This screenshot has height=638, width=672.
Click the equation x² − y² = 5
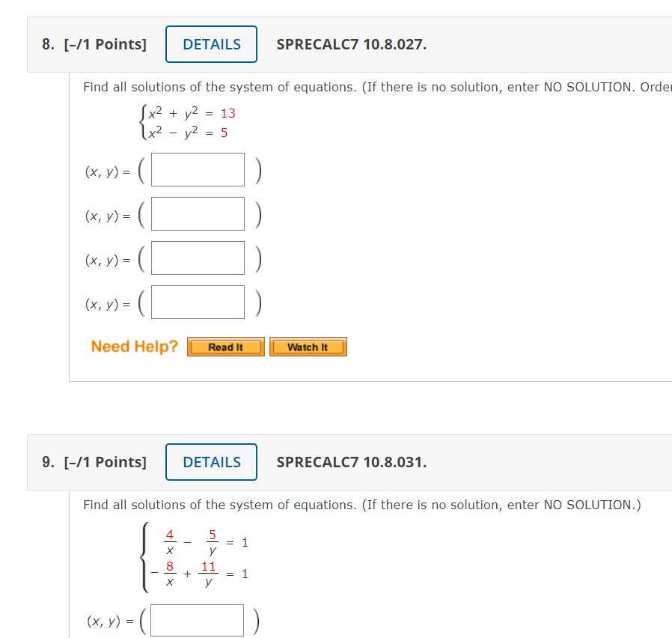point(188,133)
